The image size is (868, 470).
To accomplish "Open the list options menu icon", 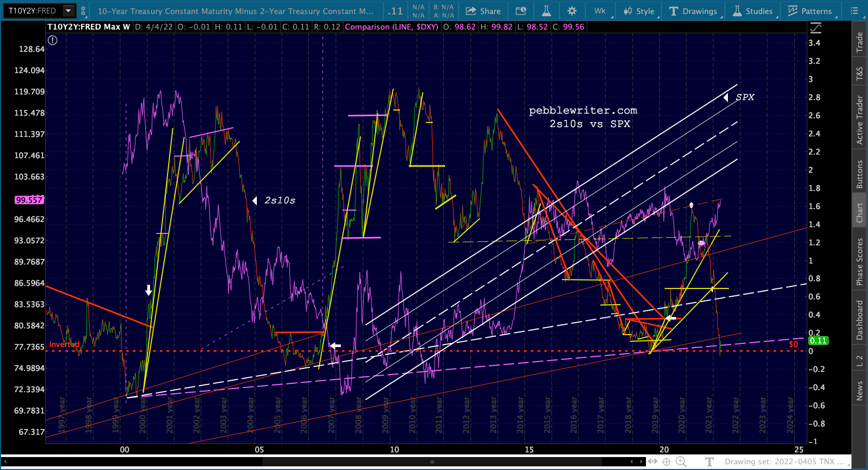I will pyautogui.click(x=855, y=11).
